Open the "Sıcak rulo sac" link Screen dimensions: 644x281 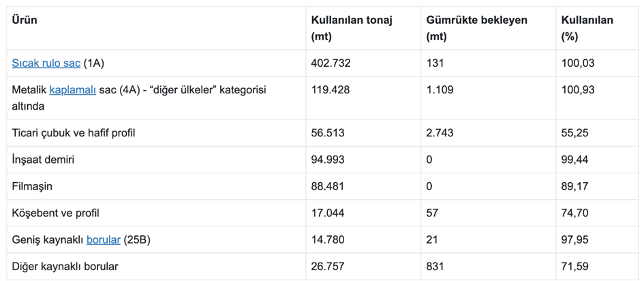point(46,63)
